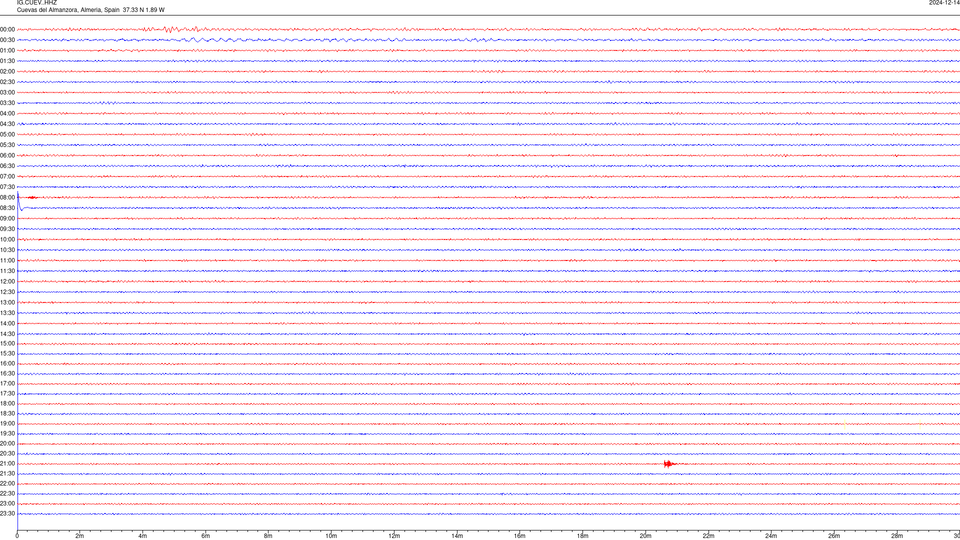This screenshot has width=960, height=540.
Task: Select the 17:00 trace time label
Action: pos(7,384)
